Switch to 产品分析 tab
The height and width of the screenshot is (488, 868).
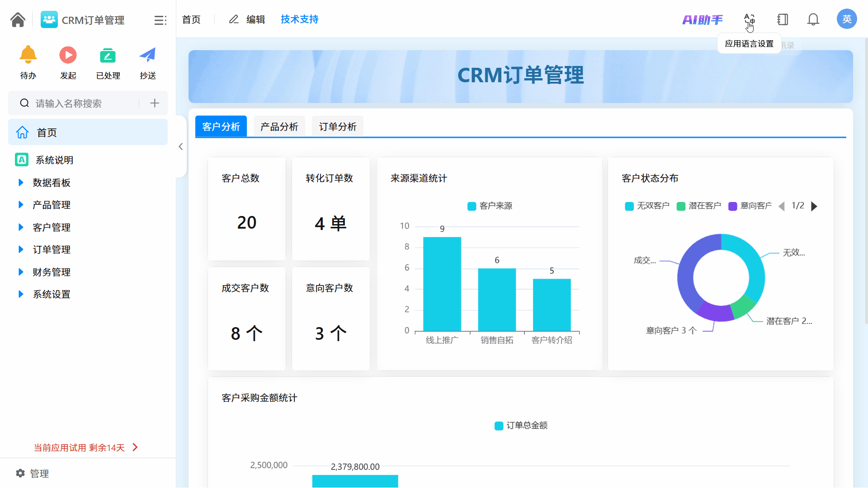(x=279, y=127)
